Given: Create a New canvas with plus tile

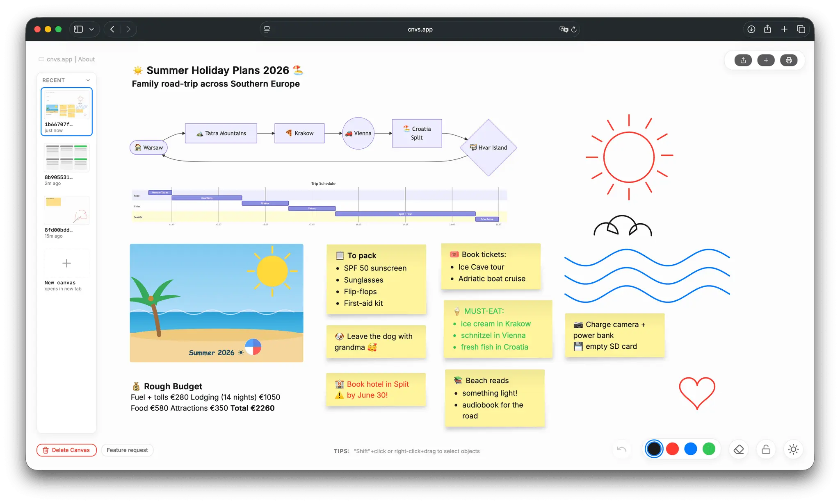Looking at the screenshot, I should coord(66,263).
